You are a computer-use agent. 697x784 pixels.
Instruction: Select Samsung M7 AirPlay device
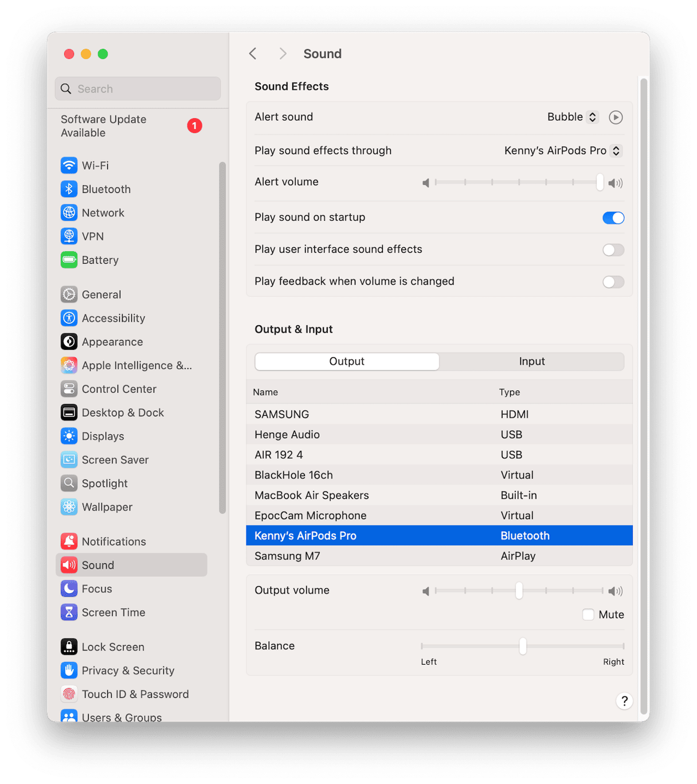coord(439,556)
